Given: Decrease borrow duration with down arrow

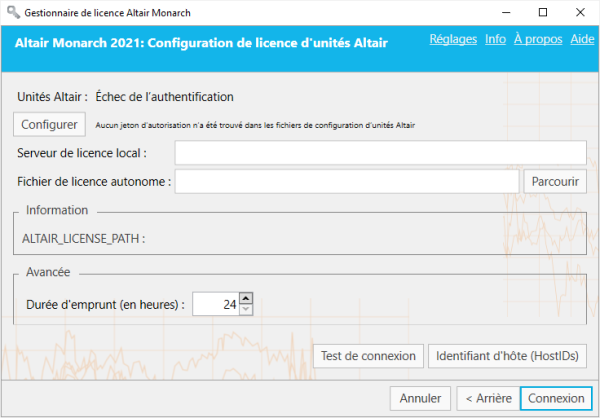Looking at the screenshot, I should [x=246, y=310].
